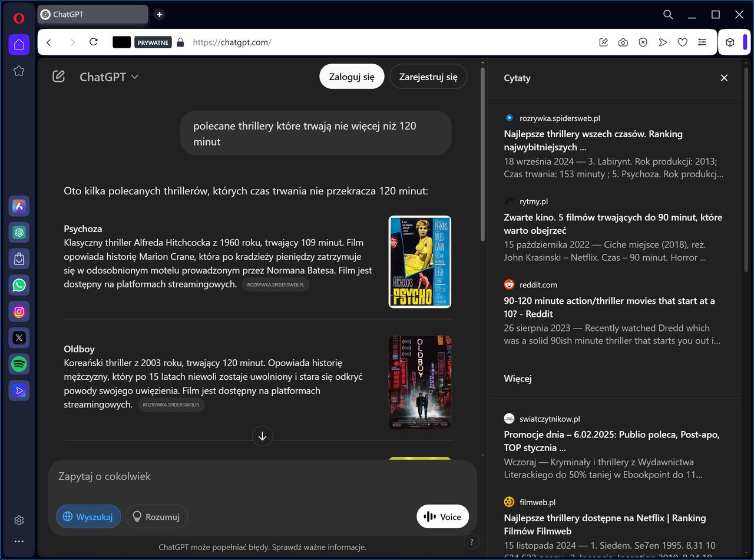The height and width of the screenshot is (560, 754).
Task: Open the Zwarte kino rytmy.pl citation
Action: pos(614,230)
